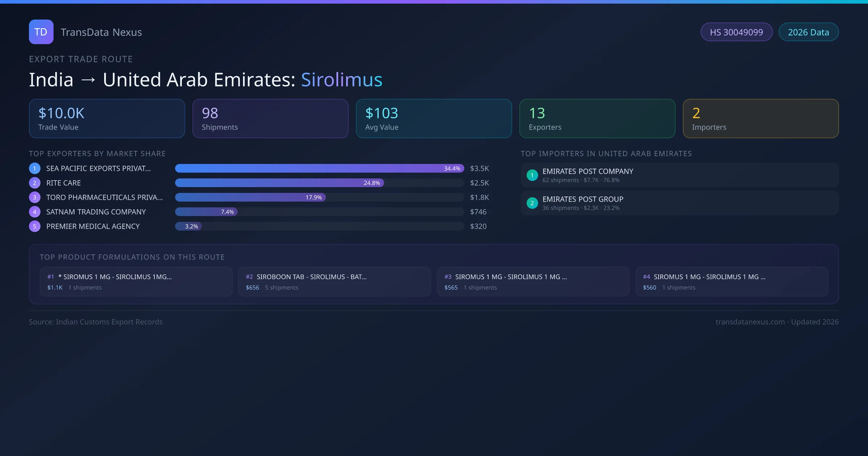Click rank 3 badge for Toro Pharmaceuticals

(x=35, y=197)
